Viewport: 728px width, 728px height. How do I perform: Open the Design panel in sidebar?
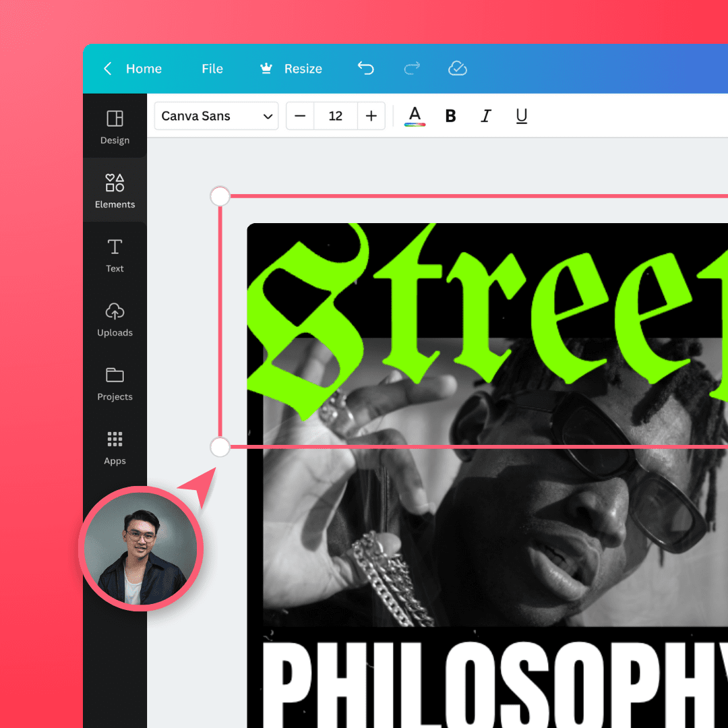tap(115, 127)
